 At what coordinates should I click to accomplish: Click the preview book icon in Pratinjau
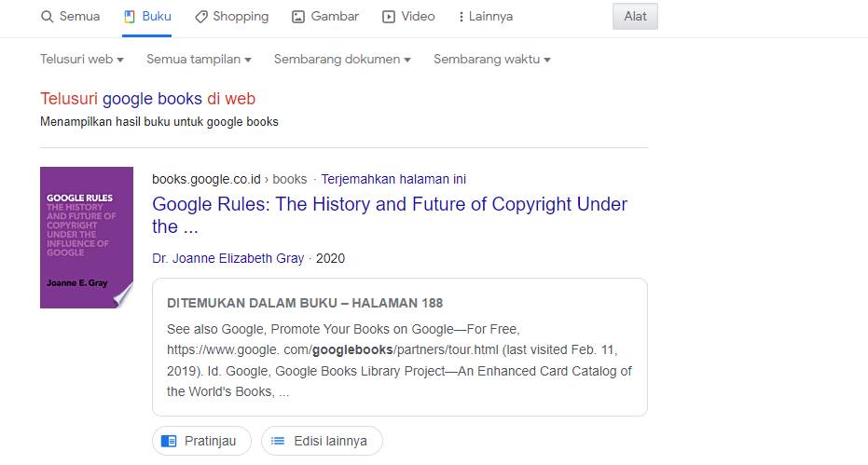(x=169, y=441)
